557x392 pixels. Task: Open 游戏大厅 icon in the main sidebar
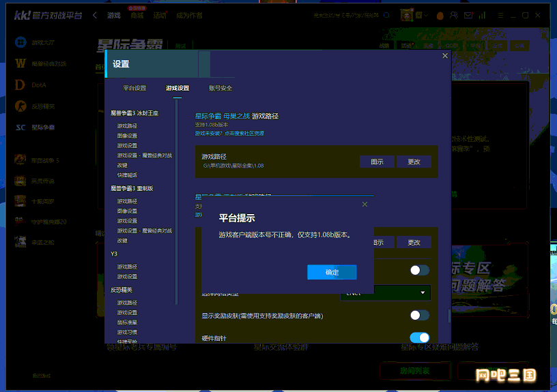(20, 42)
